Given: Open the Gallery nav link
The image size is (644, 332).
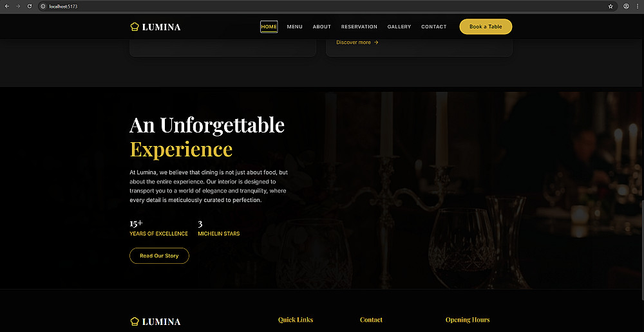Looking at the screenshot, I should [399, 26].
